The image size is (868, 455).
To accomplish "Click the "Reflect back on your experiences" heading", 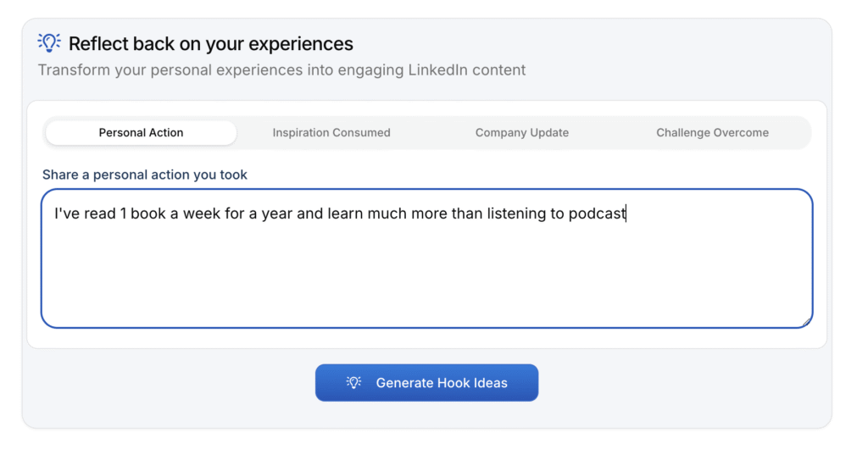I will click(210, 43).
